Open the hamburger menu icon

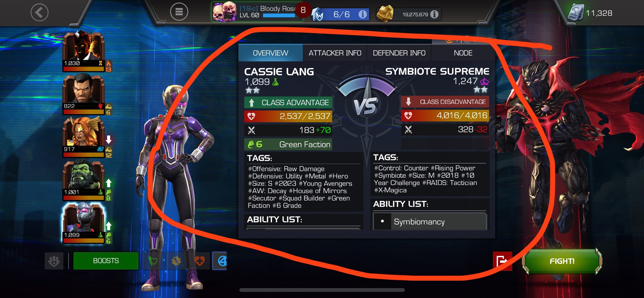[x=179, y=12]
